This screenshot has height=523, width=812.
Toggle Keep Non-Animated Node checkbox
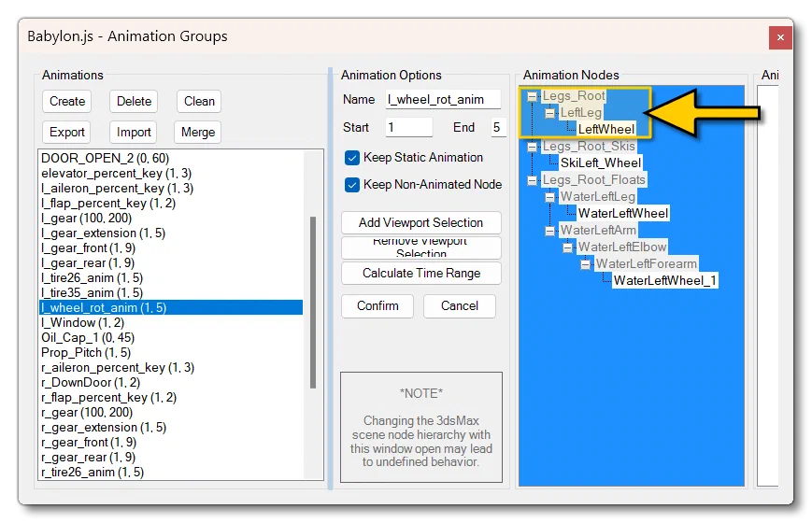pos(352,185)
